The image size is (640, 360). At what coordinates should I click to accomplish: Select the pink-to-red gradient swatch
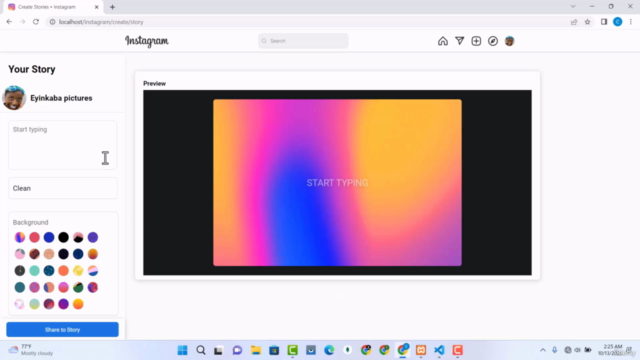[x=63, y=287]
